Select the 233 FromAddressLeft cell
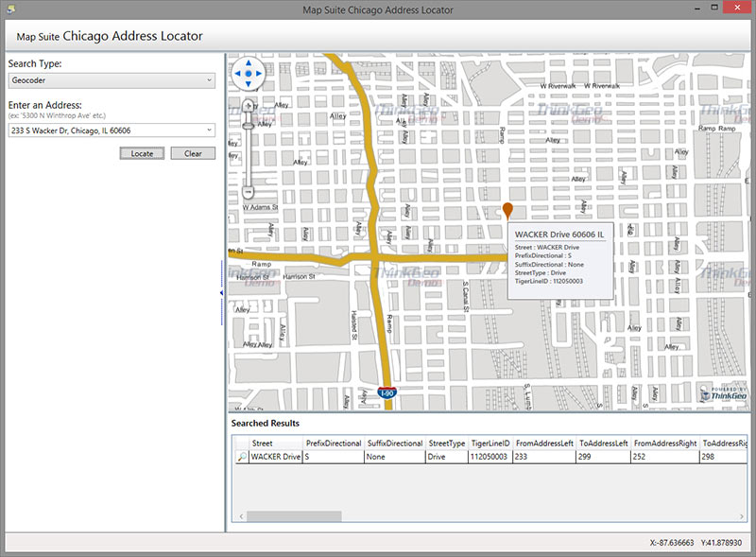756x557 pixels. click(x=544, y=457)
